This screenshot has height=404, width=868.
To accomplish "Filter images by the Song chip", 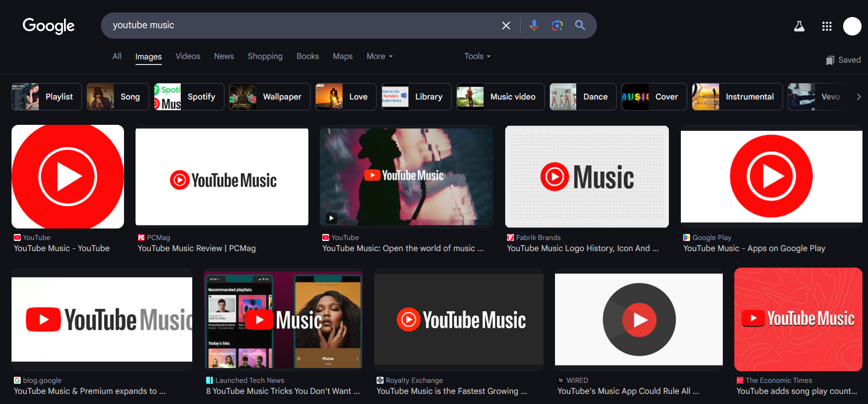I will click(x=118, y=97).
